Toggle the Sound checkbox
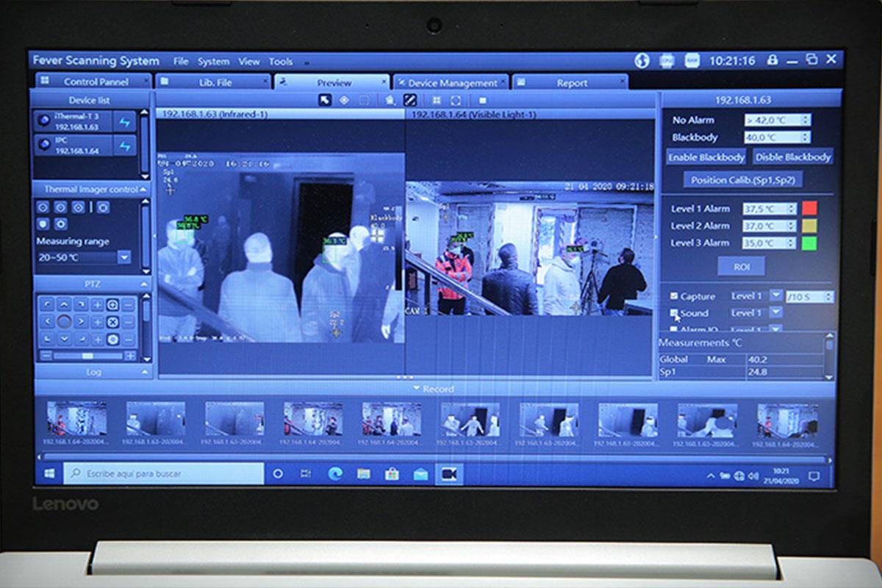This screenshot has width=882, height=588. [674, 313]
